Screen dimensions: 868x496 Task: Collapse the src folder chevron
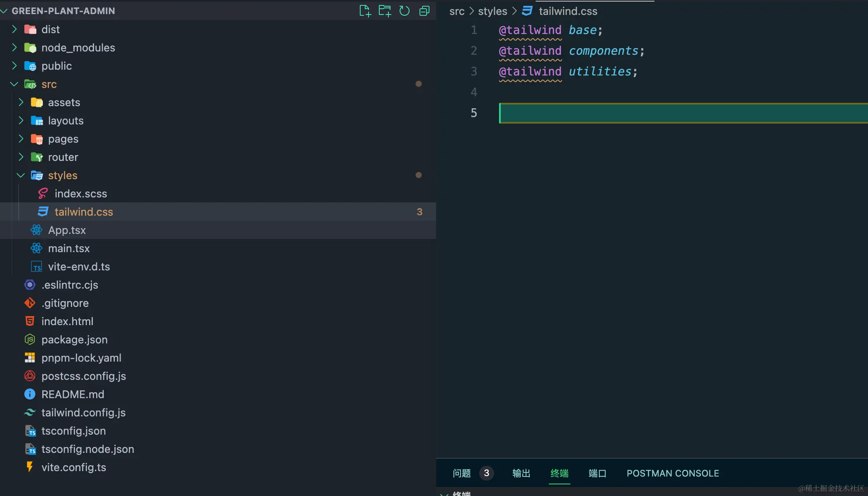coord(14,84)
